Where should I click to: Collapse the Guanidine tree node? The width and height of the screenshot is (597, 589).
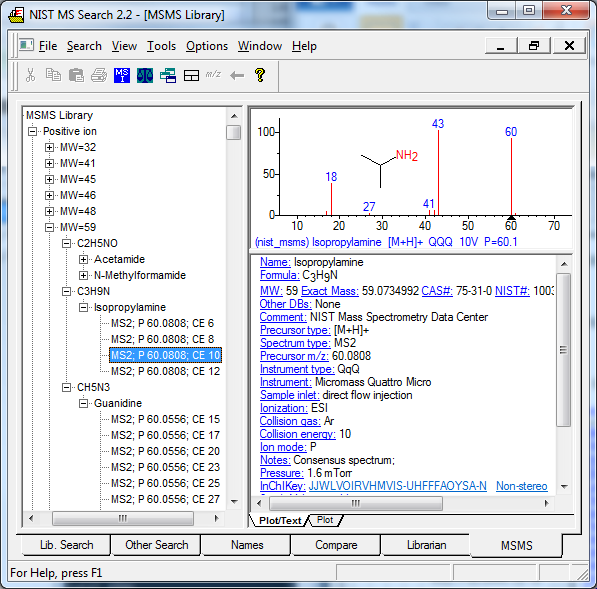[x=83, y=403]
